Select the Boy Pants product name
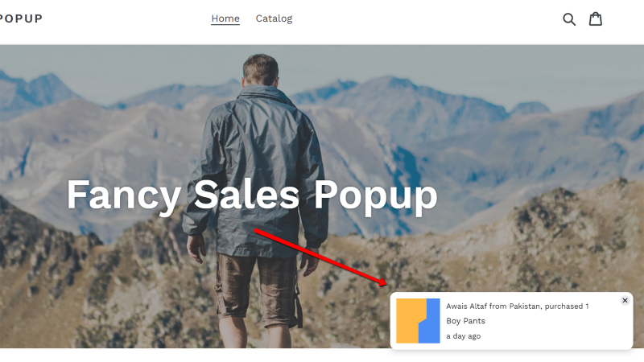Screen dimensions: 644x362 [465, 321]
